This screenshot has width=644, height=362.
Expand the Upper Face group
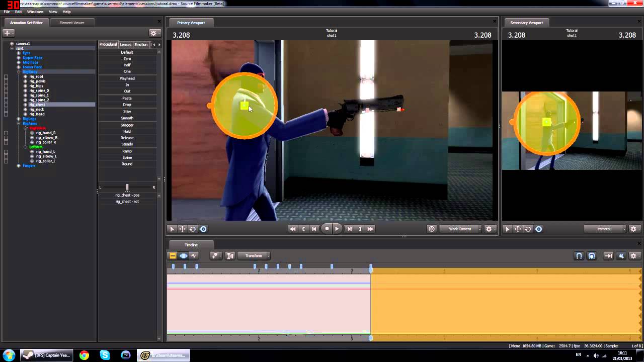pyautogui.click(x=19, y=58)
